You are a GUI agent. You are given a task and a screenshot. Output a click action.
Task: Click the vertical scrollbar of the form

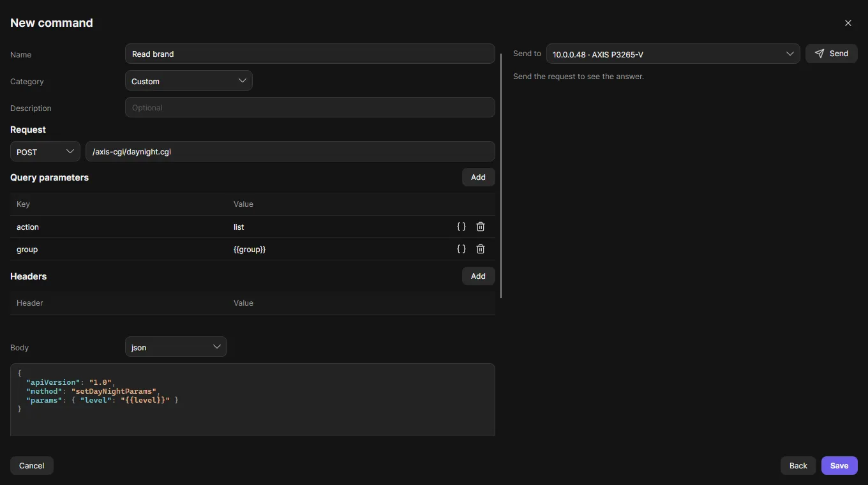click(501, 175)
